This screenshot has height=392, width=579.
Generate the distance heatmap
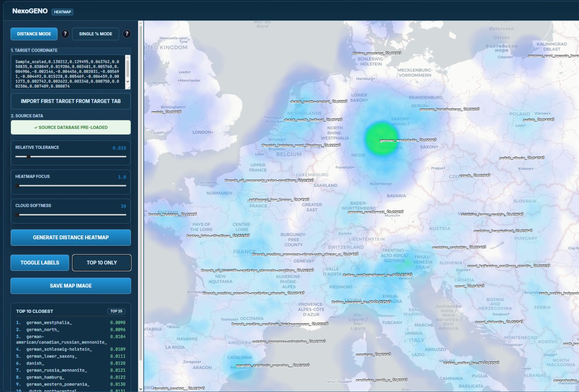[71, 238]
